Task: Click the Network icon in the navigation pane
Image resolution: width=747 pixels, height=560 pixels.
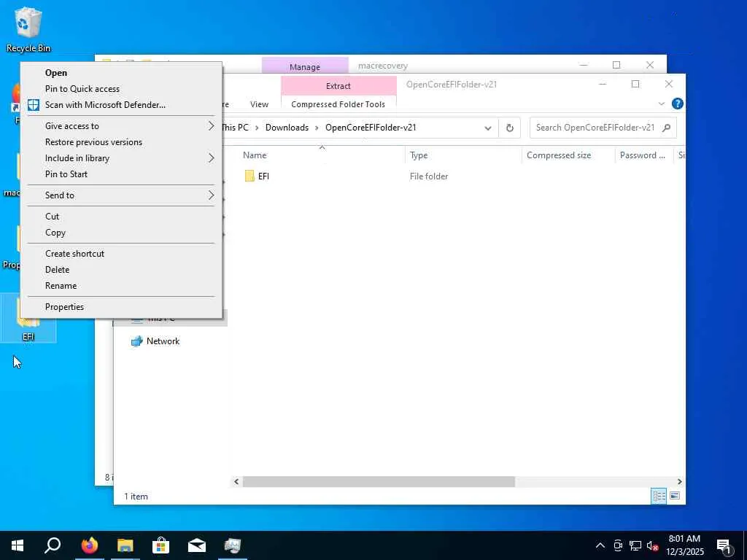Action: point(137,341)
